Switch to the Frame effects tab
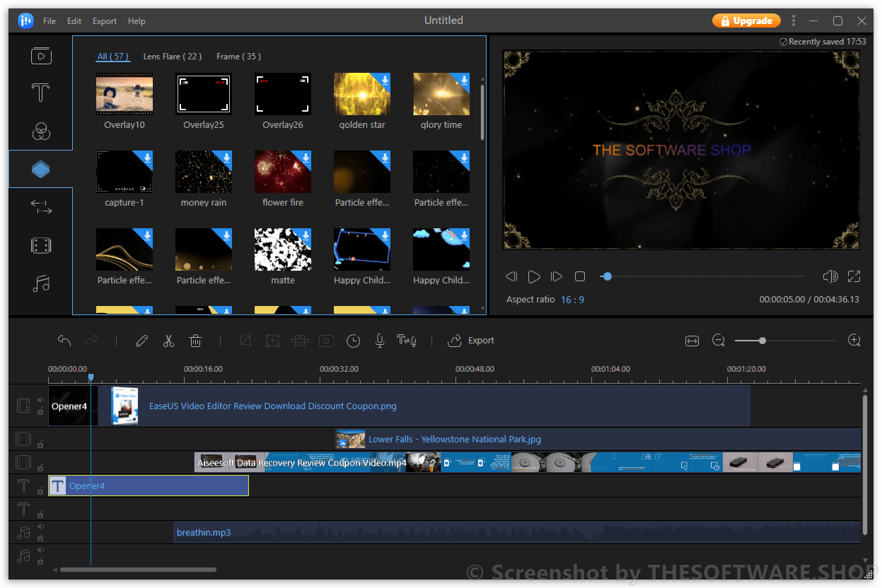 pyautogui.click(x=238, y=56)
